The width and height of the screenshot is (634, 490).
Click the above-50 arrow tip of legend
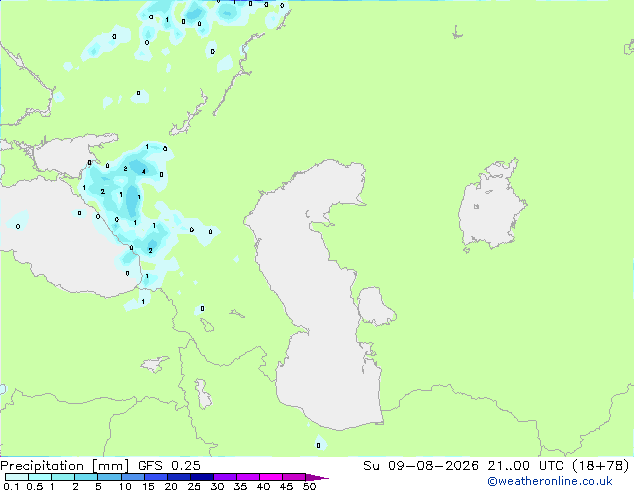click(x=317, y=477)
